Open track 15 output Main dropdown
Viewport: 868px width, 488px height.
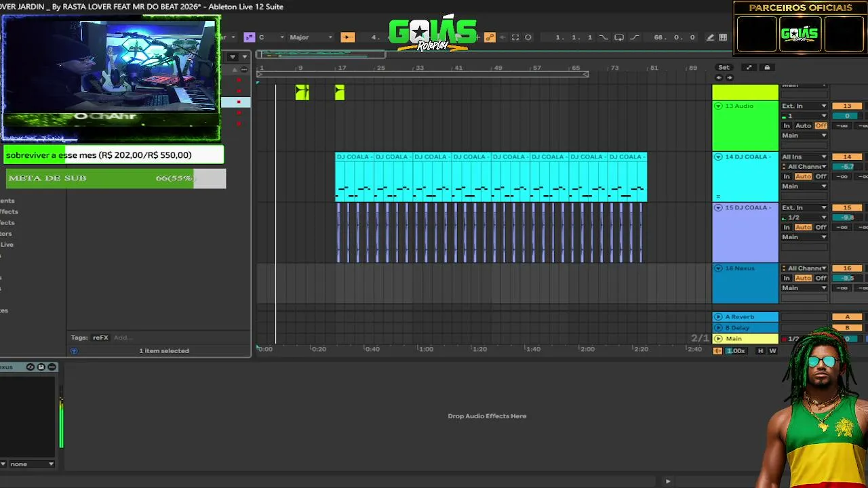(x=804, y=237)
